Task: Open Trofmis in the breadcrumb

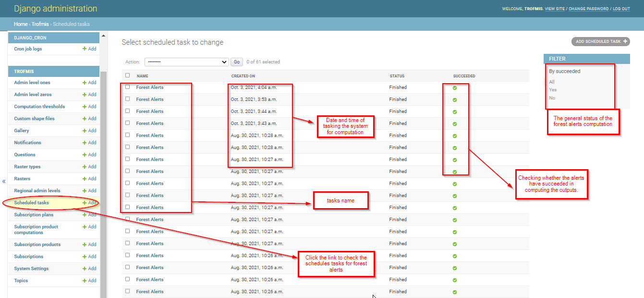Action: pyautogui.click(x=40, y=24)
